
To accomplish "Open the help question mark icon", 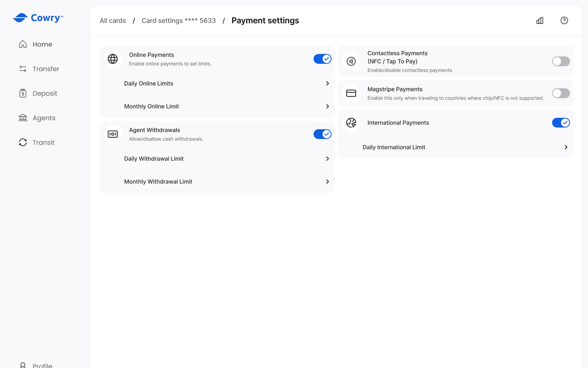I will (564, 21).
